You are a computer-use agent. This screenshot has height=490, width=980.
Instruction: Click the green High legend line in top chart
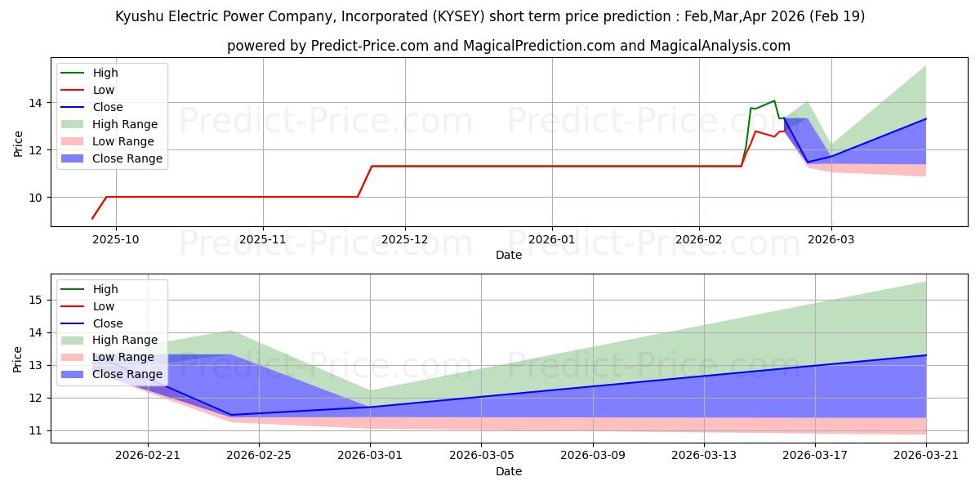[x=73, y=73]
